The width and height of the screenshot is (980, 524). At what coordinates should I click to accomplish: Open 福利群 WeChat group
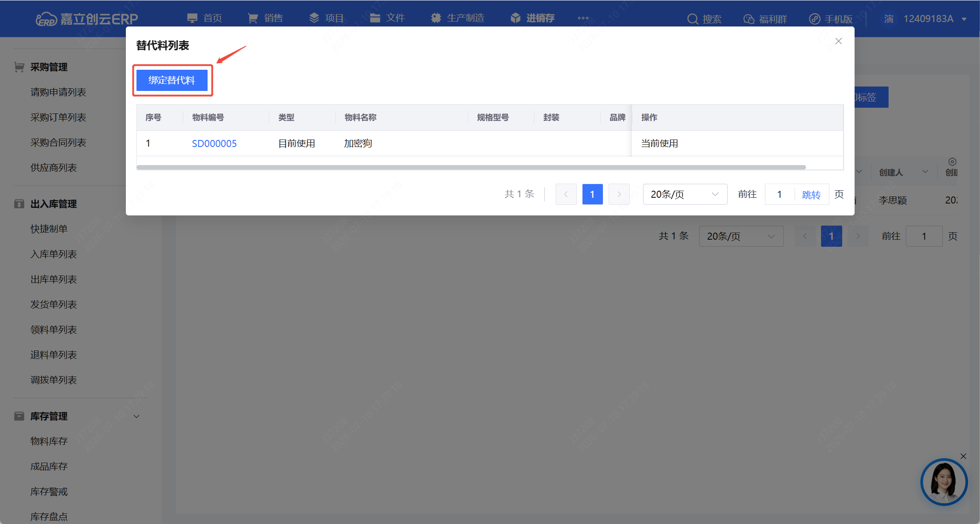point(765,19)
